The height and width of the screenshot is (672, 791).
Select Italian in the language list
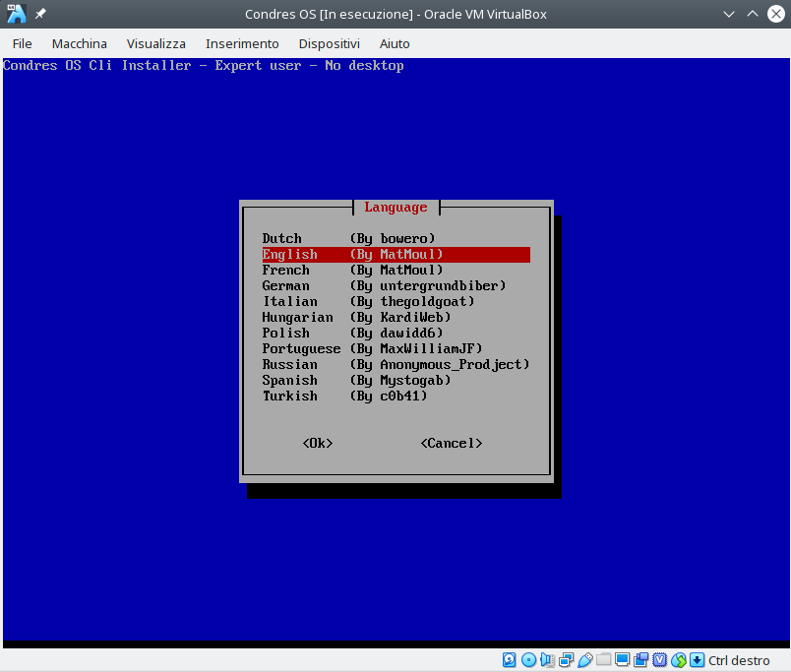coord(290,302)
